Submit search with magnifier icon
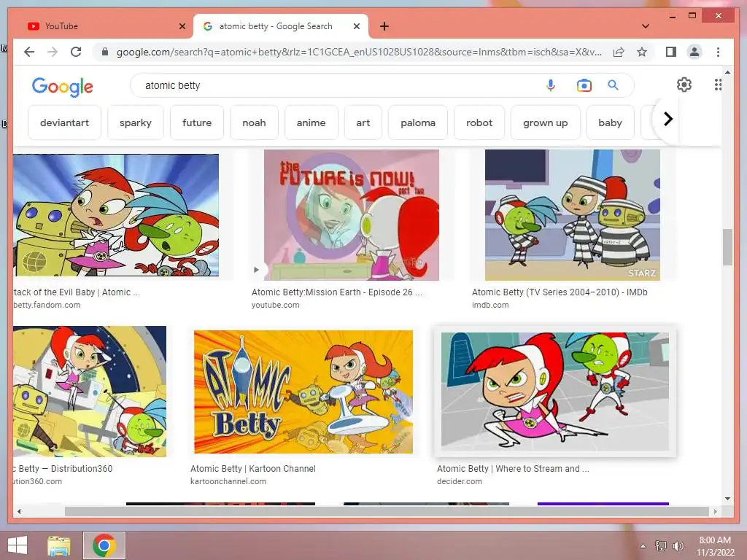Screen dimensions: 747x560 (613, 85)
